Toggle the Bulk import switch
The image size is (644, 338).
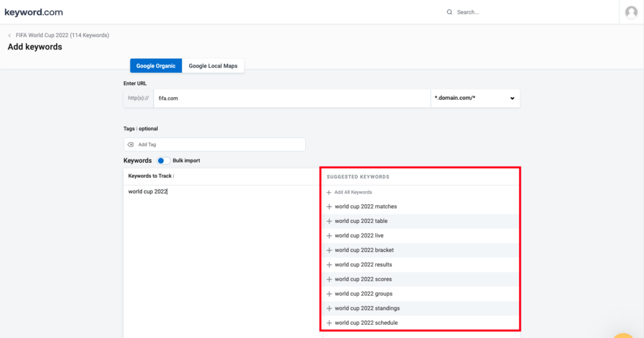(164, 161)
